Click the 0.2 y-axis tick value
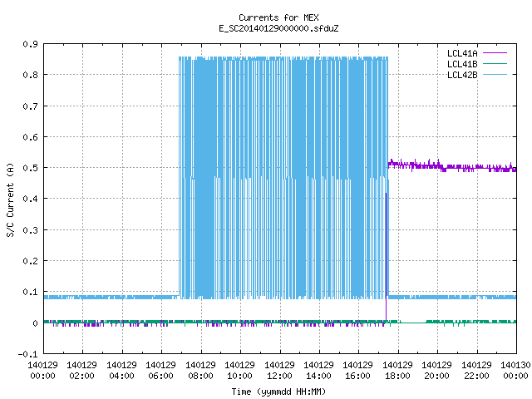Image resolution: width=532 pixels, height=399 pixels. 31,261
